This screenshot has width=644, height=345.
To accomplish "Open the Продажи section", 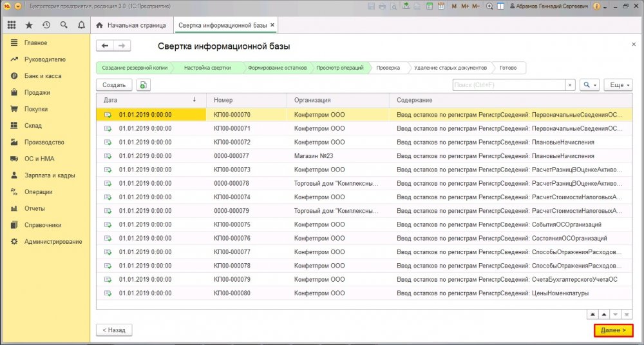I will coord(37,92).
